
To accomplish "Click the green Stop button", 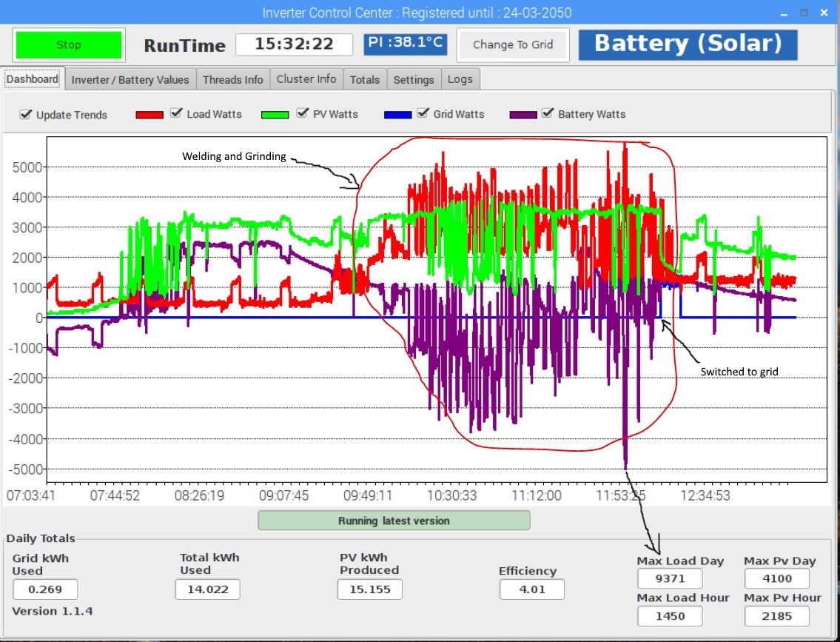I will tap(69, 45).
